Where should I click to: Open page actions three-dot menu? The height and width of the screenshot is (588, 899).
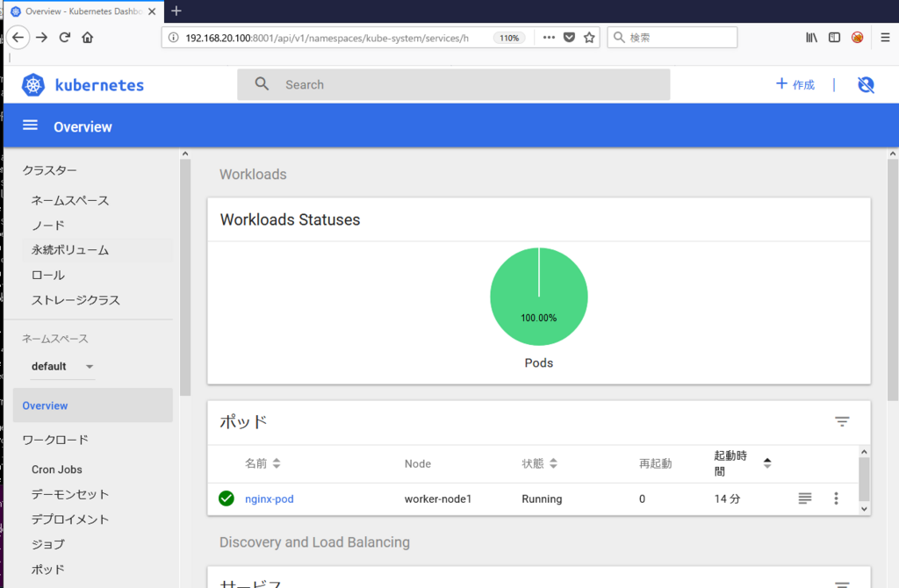coord(549,38)
